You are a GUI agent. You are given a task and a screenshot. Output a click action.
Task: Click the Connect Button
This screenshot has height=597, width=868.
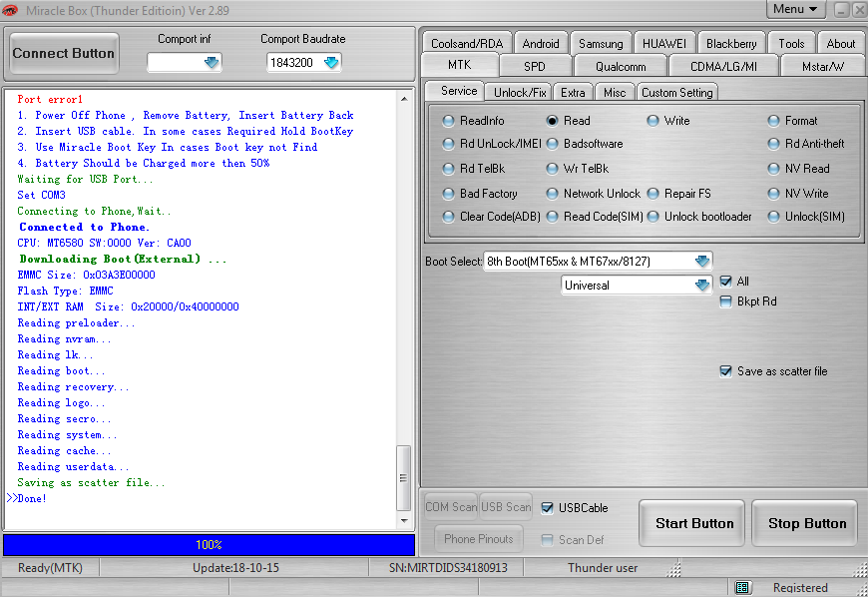click(x=63, y=53)
